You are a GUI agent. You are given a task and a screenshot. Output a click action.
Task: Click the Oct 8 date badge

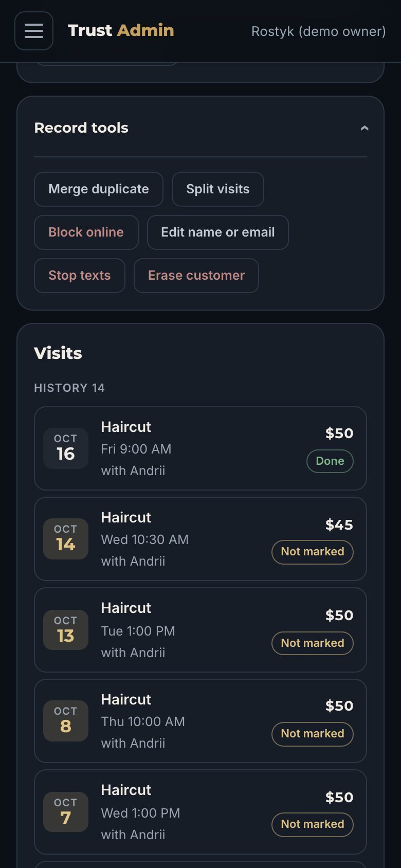point(66,721)
